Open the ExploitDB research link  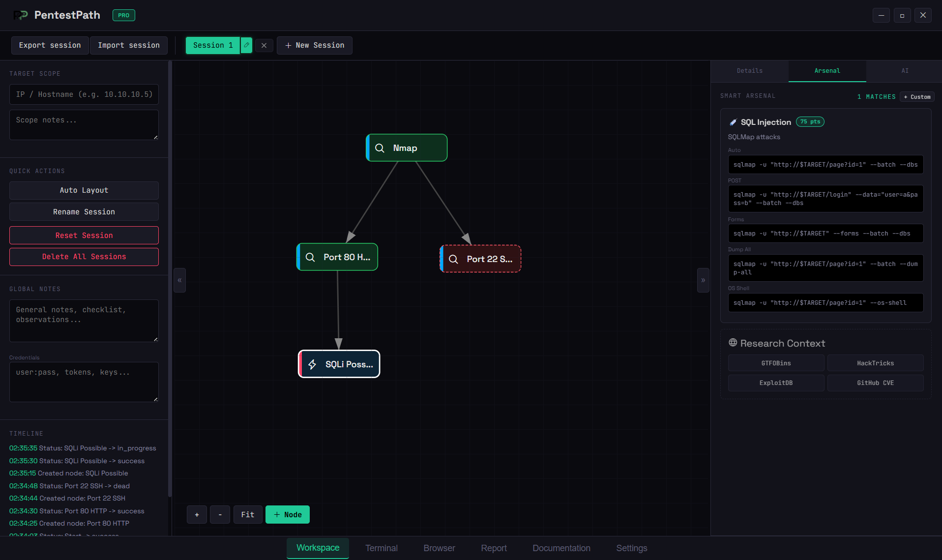(776, 383)
